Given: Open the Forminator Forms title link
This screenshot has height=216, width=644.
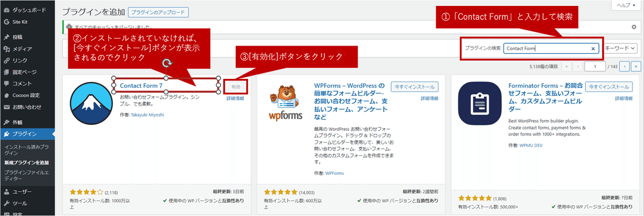Looking at the screenshot, I should 544,97.
